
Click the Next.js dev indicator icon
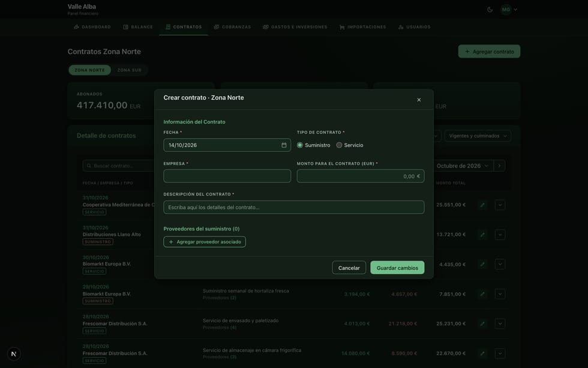point(14,354)
